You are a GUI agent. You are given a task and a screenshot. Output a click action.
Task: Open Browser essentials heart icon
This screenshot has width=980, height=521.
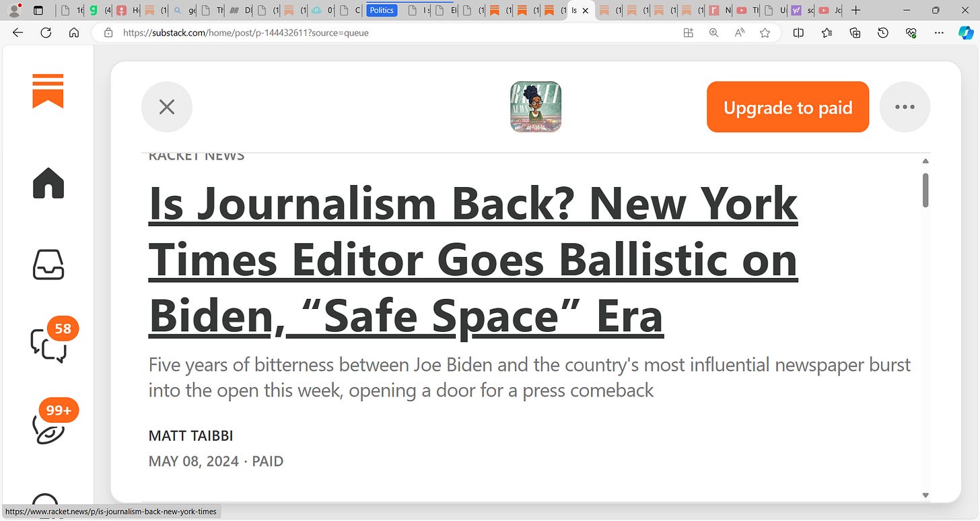coord(911,32)
